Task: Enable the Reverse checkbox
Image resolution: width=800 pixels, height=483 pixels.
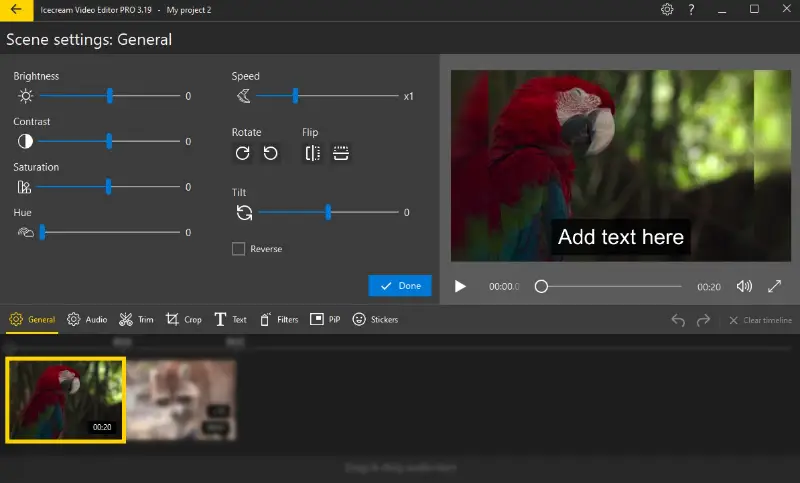Action: [238, 249]
